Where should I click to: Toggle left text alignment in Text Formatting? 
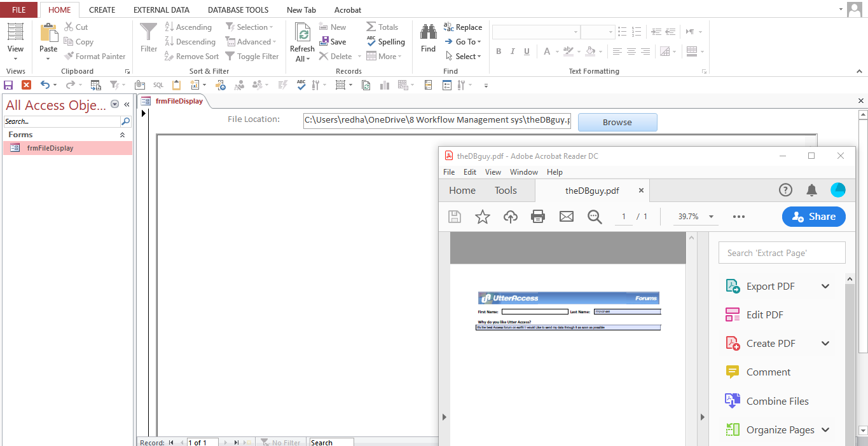click(617, 51)
